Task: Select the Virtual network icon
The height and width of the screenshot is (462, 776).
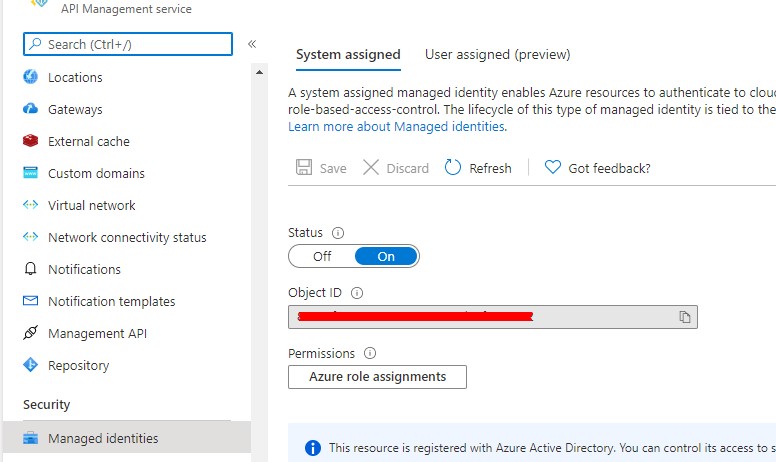Action: coord(30,205)
